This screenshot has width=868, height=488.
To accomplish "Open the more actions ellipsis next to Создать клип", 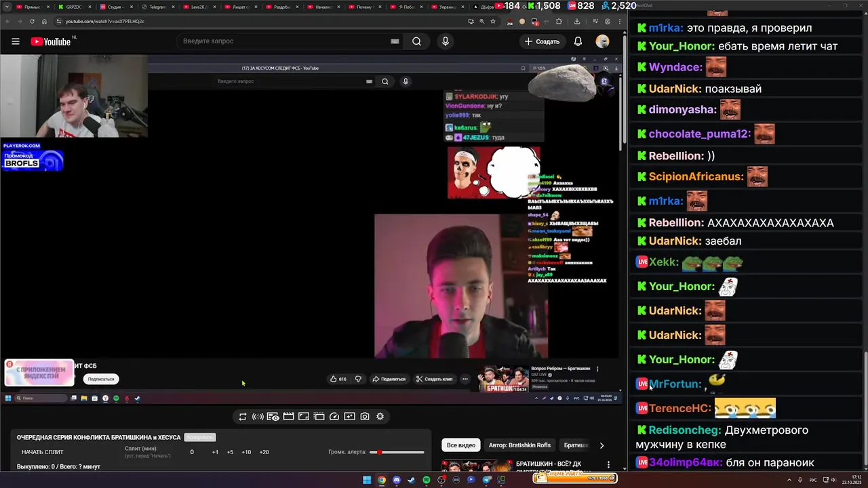I will coord(465,379).
